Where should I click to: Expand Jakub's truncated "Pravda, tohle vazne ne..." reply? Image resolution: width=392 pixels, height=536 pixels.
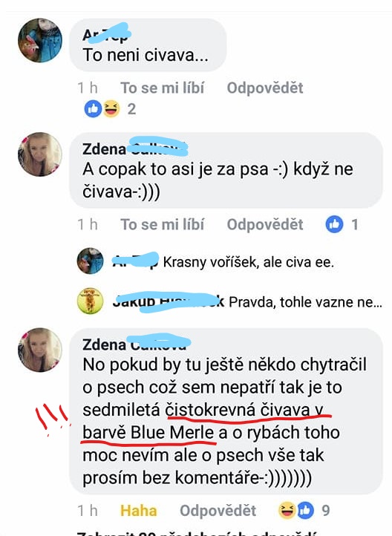(306, 302)
